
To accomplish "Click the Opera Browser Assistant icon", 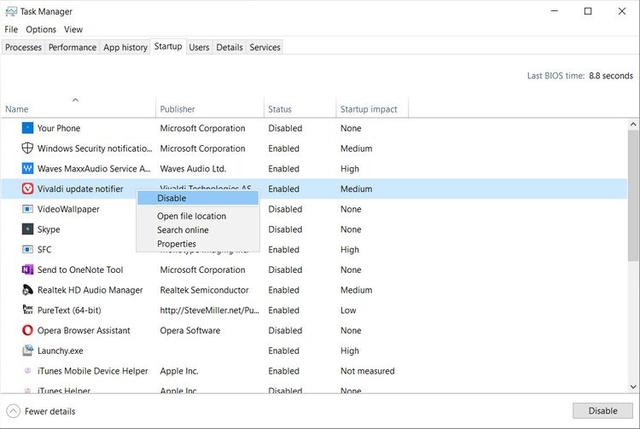I will 27,330.
